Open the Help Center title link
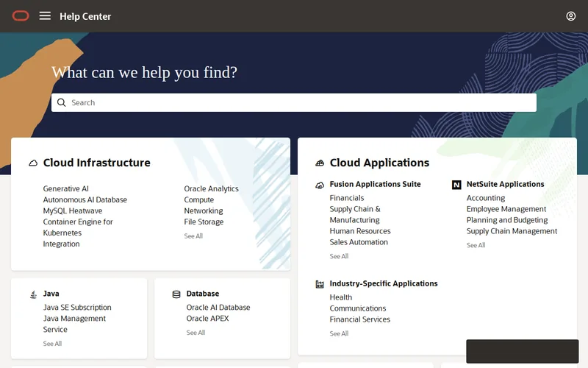 click(85, 16)
